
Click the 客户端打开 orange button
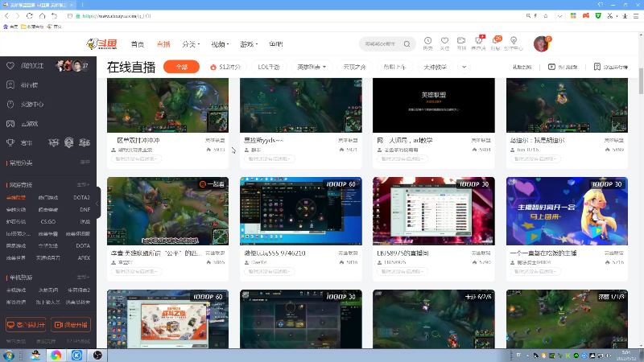(x=26, y=325)
